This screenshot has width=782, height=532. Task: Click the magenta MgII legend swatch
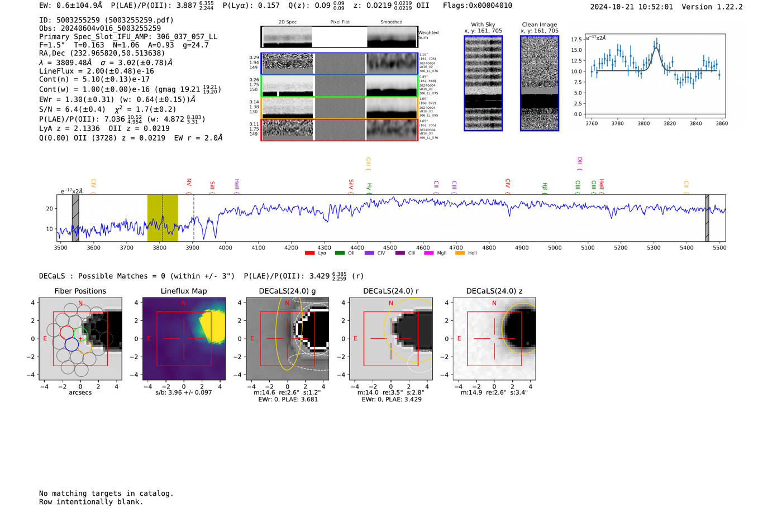[x=429, y=253]
